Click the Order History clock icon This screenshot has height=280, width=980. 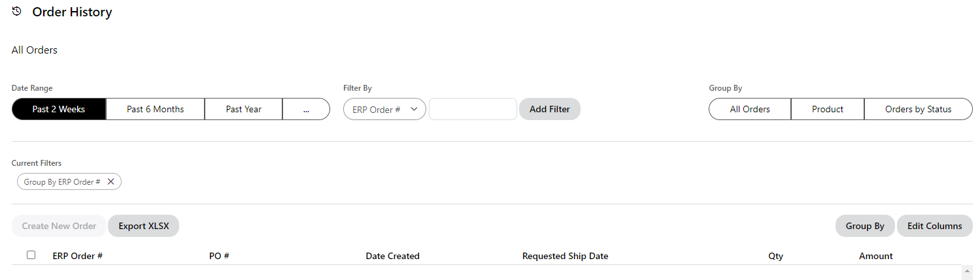click(17, 12)
